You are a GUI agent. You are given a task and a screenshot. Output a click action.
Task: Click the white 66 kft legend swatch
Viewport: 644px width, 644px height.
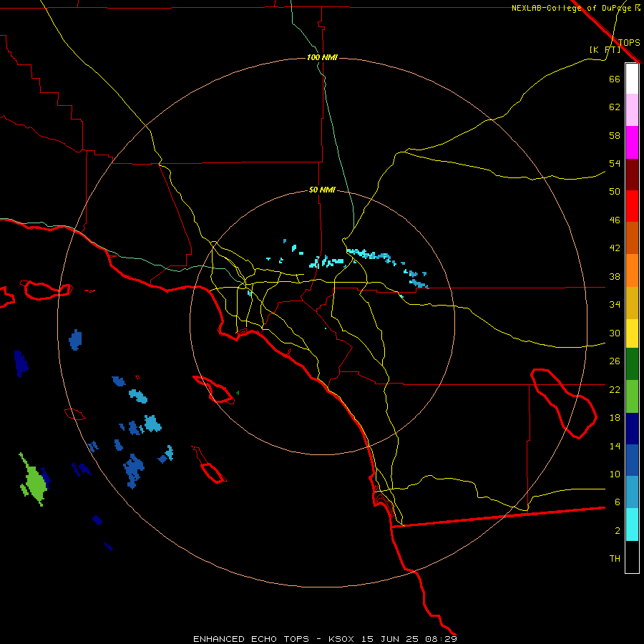632,79
